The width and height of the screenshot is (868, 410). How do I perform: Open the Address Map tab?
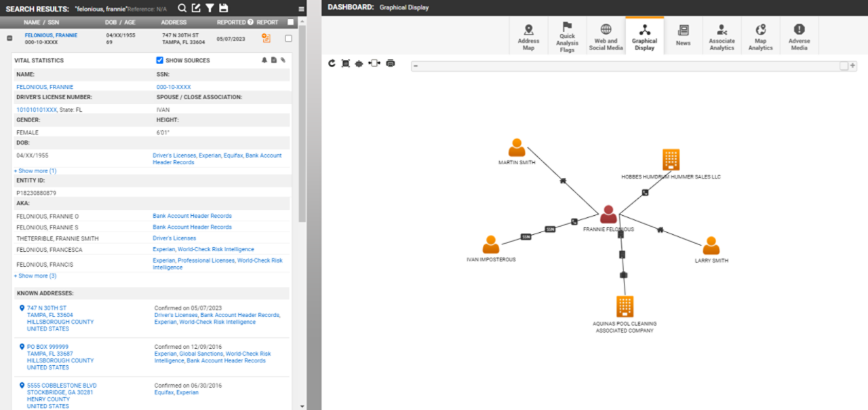click(x=528, y=37)
